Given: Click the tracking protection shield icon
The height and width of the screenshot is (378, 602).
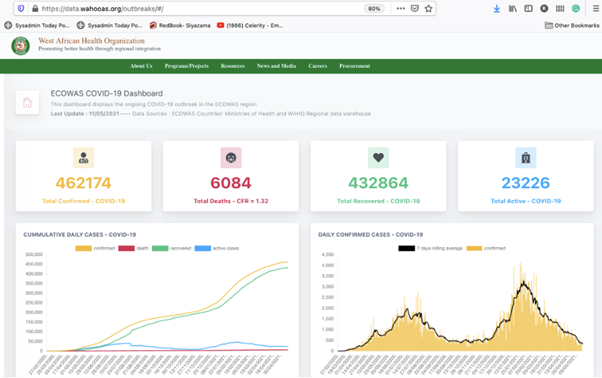Looking at the screenshot, I should [x=21, y=8].
